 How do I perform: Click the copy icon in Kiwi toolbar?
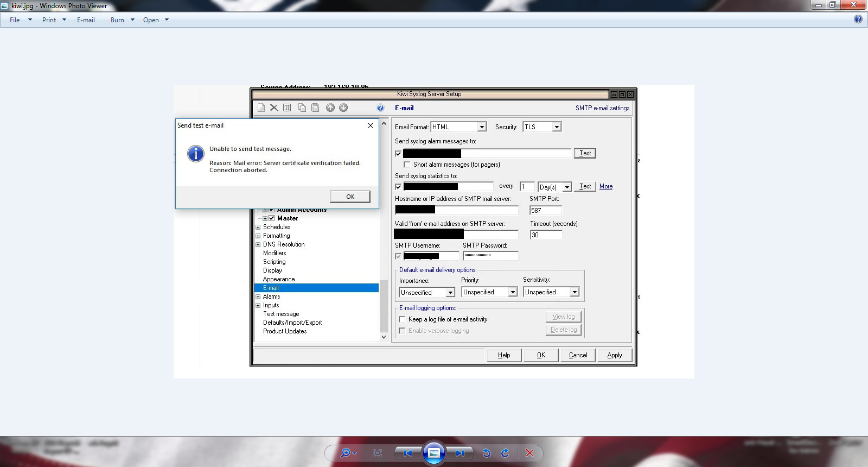pos(302,108)
